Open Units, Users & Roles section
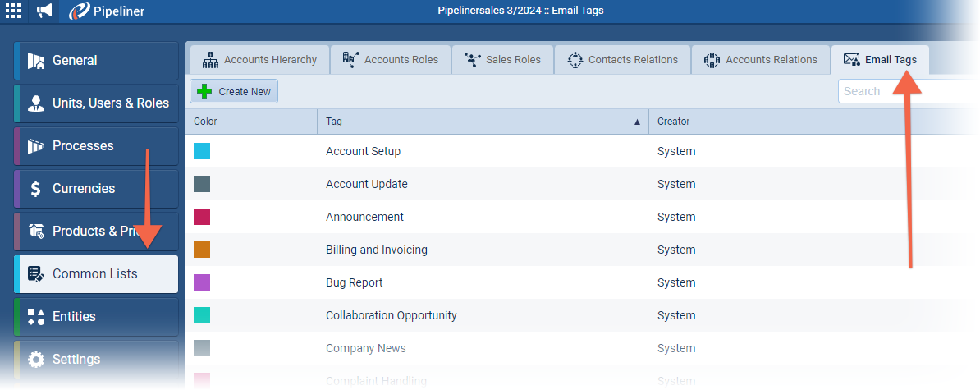This screenshot has height=390, width=980. click(96, 103)
